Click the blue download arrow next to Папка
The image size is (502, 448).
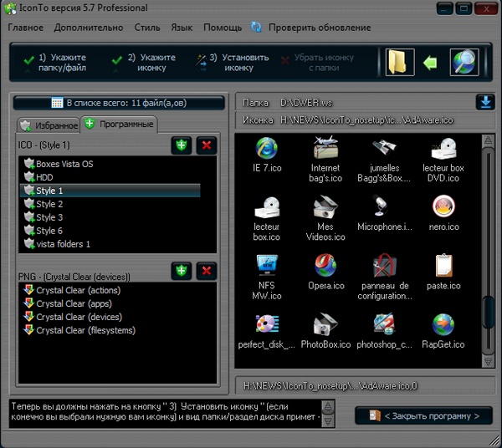coord(485,102)
